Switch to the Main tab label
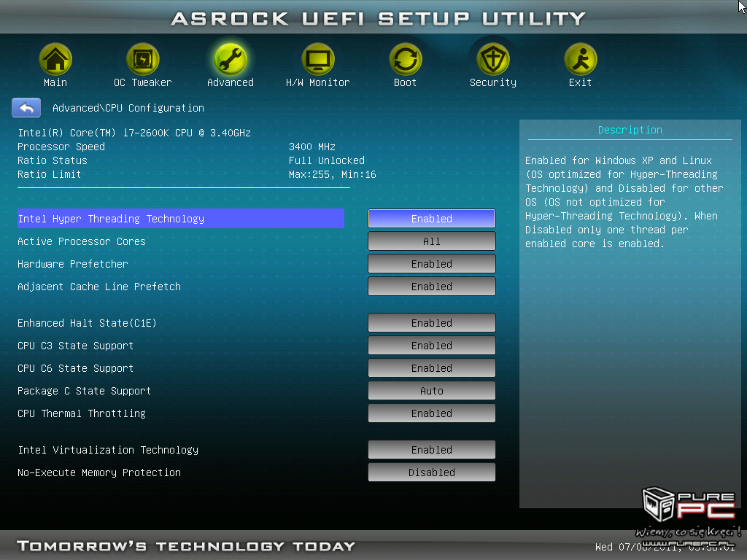Screen dimensions: 747x560 (x=55, y=83)
